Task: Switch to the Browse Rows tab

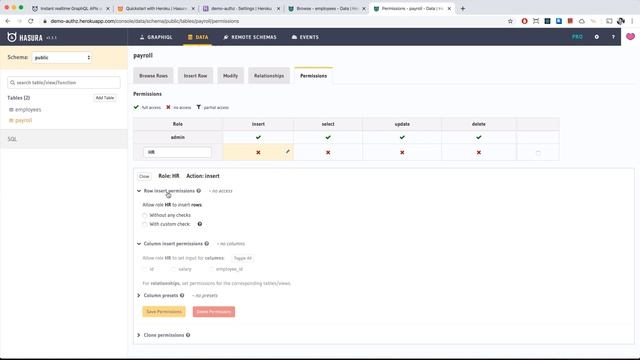Action: click(153, 76)
